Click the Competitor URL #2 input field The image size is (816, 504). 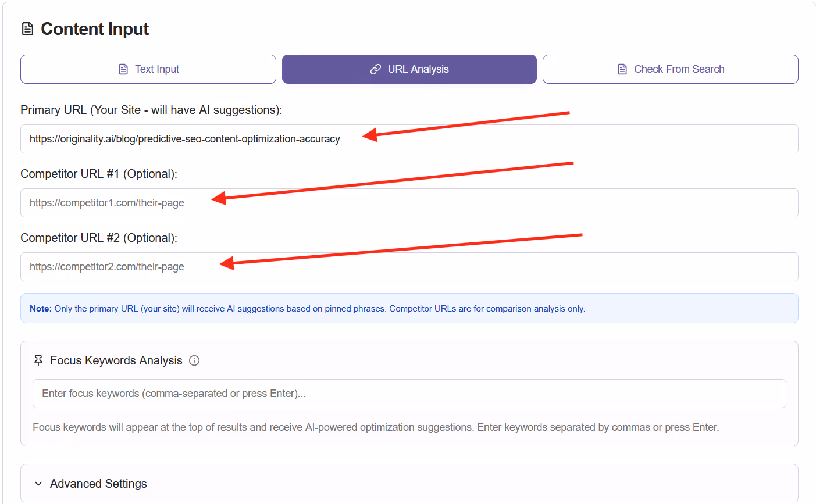(x=407, y=266)
